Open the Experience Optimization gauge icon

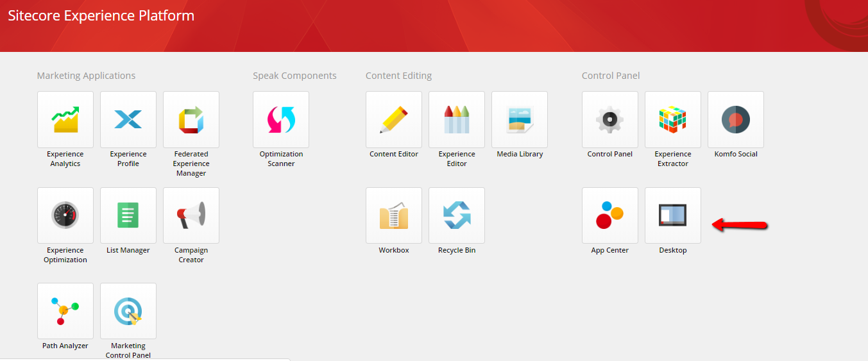pyautogui.click(x=65, y=215)
